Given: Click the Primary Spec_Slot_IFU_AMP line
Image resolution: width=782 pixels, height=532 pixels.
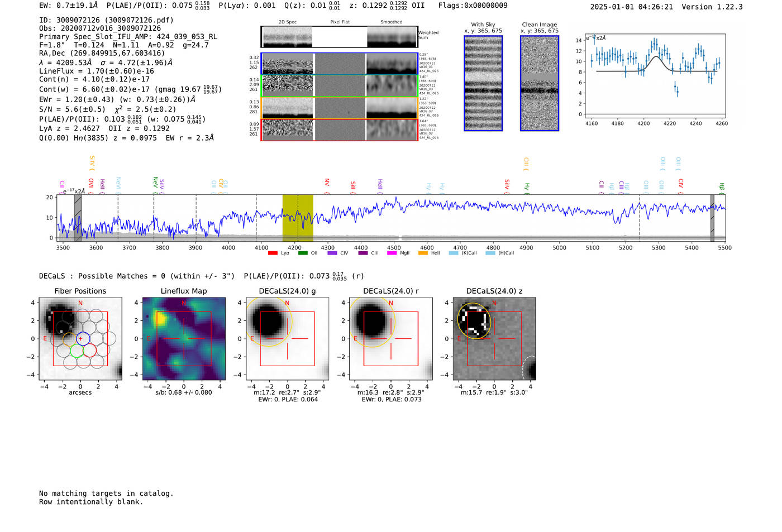Looking at the screenshot, I should coord(128,37).
